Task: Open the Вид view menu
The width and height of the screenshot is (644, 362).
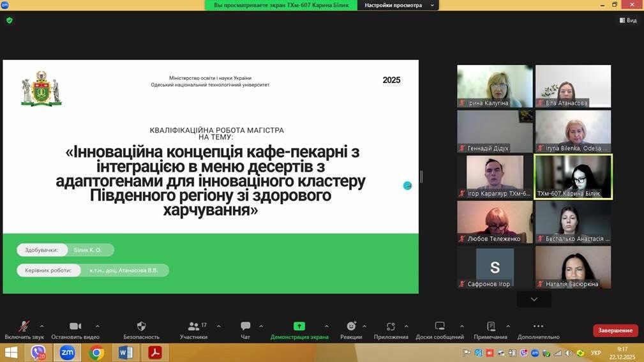Action: (627, 20)
